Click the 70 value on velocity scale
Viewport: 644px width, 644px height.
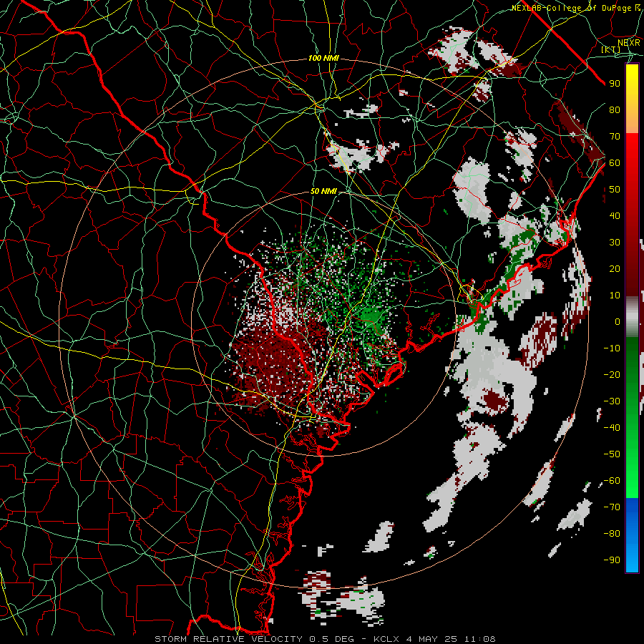615,137
